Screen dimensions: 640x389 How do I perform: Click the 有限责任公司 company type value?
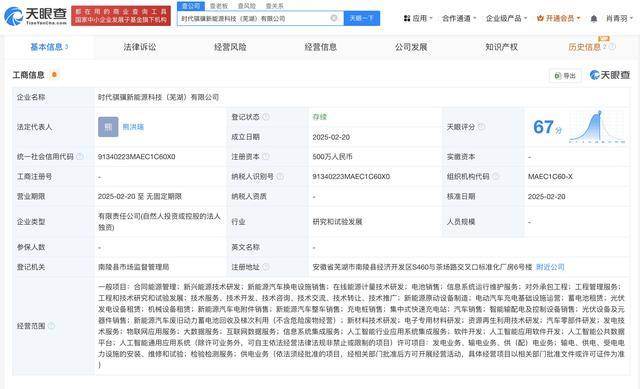(x=159, y=222)
